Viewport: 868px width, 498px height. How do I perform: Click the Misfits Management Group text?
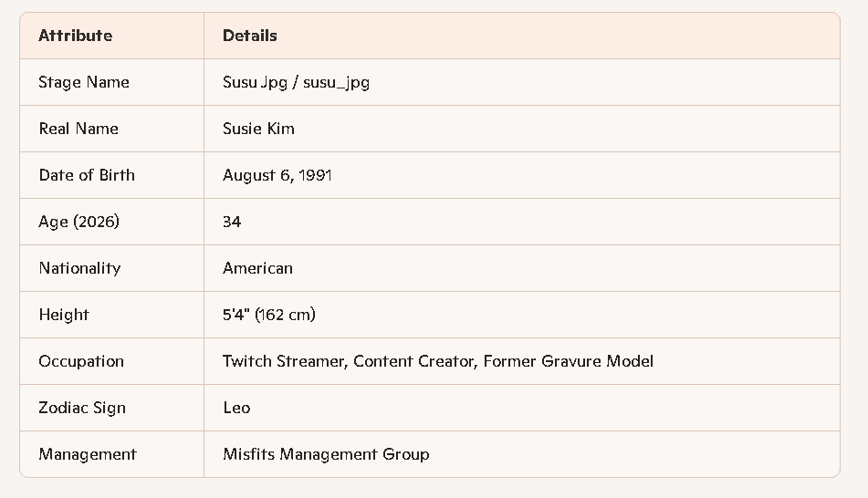(x=326, y=454)
